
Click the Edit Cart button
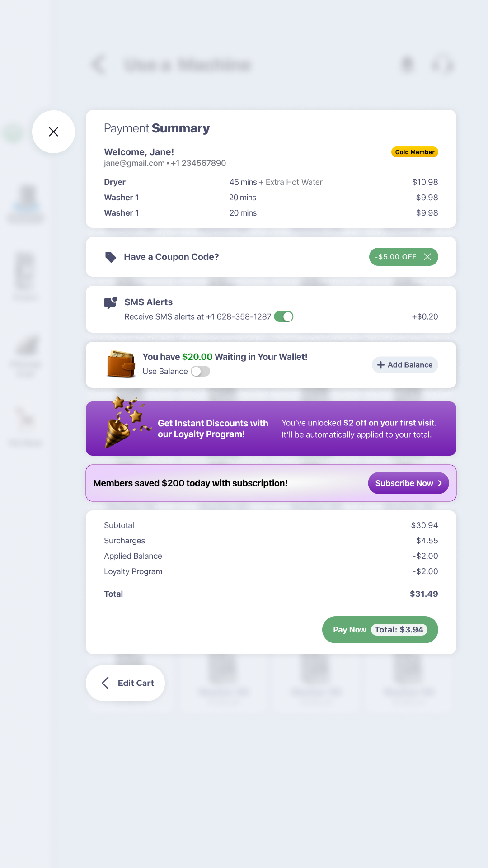coord(125,683)
